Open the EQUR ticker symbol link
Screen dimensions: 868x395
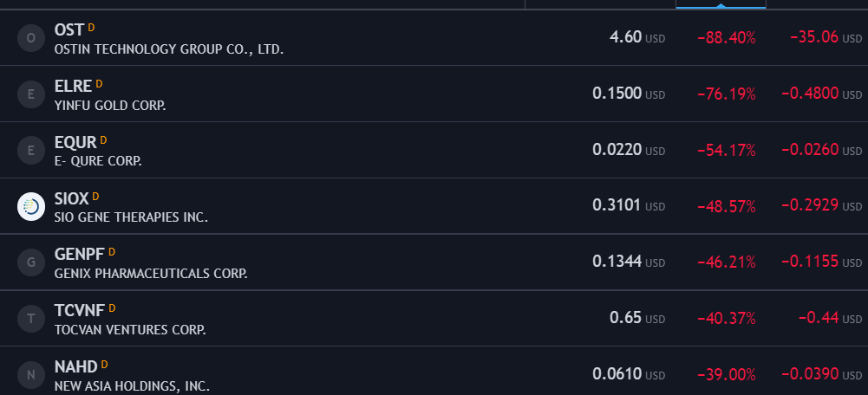[x=75, y=143]
